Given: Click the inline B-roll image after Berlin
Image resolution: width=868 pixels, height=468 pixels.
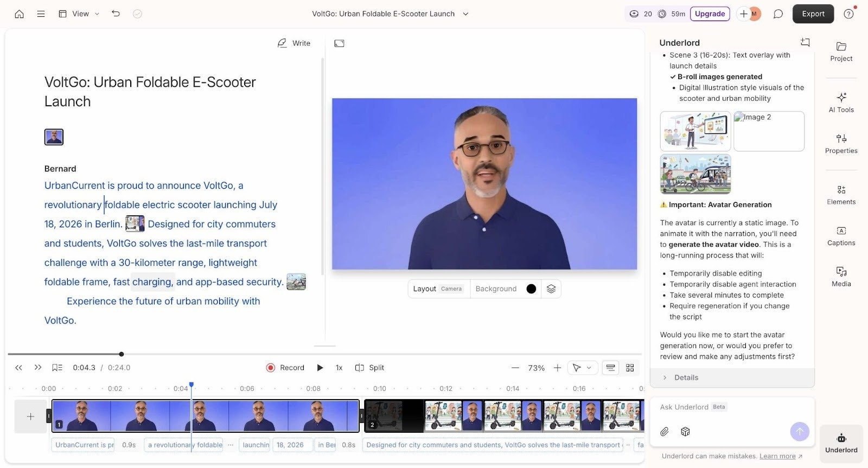Looking at the screenshot, I should coord(135,223).
